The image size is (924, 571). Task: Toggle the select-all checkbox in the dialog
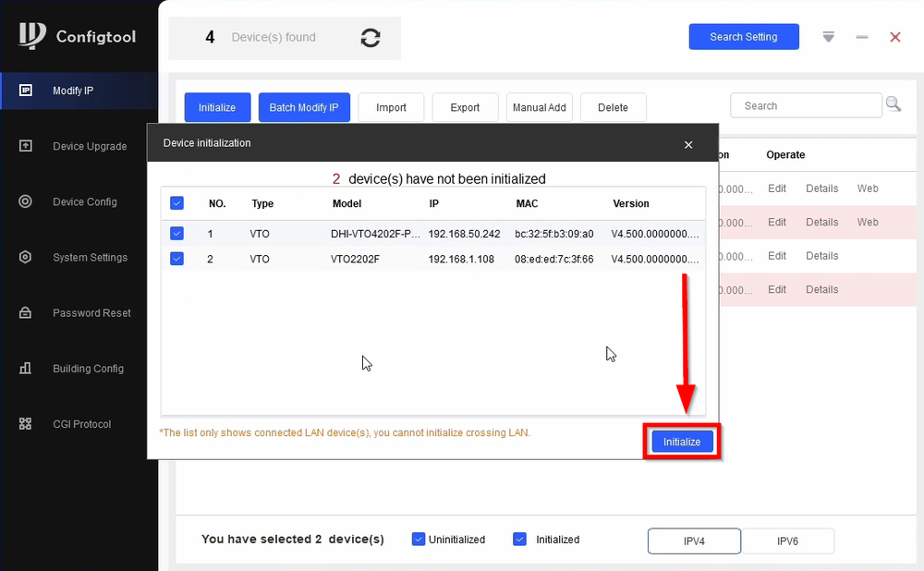point(176,203)
